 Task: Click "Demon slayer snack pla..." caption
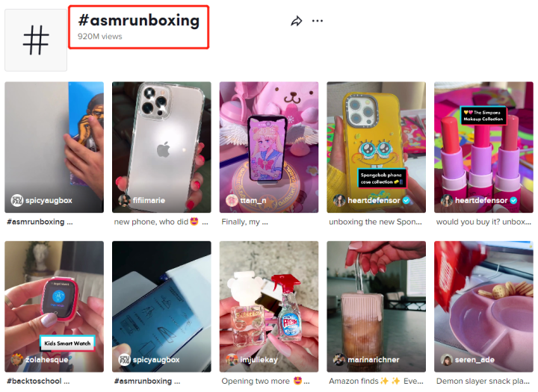point(483,381)
